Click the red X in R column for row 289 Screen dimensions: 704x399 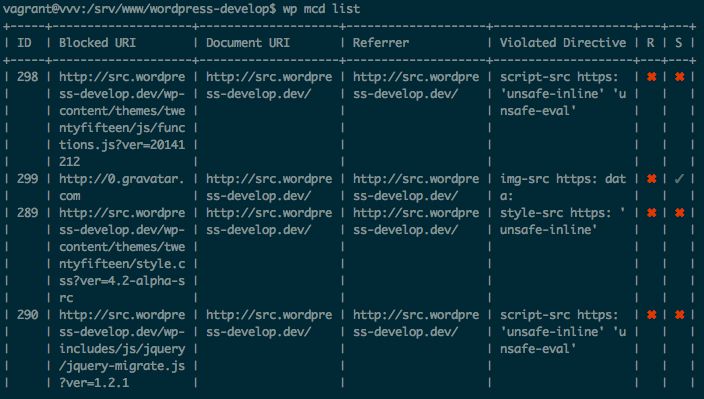click(x=651, y=213)
